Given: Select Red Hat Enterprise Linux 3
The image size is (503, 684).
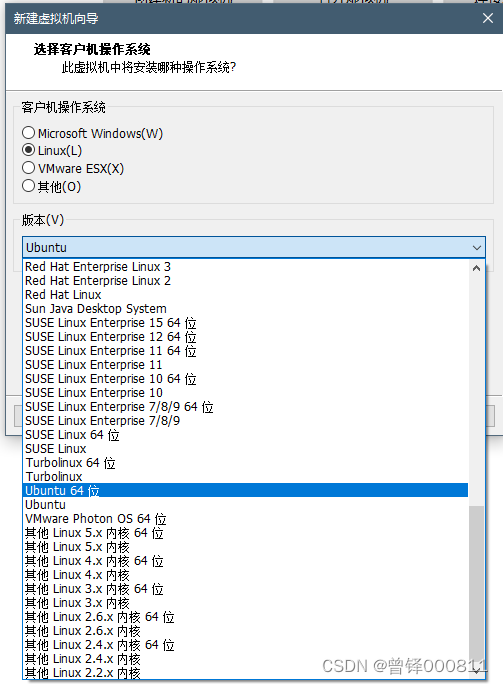Looking at the screenshot, I should (245, 267).
